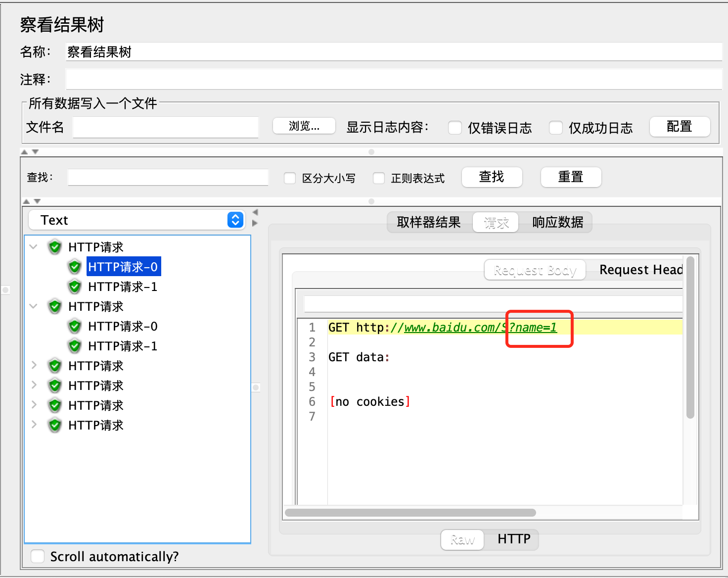The image size is (728, 578).
Task: Expand the fourth HTTP请求 tree node
Action: click(34, 385)
